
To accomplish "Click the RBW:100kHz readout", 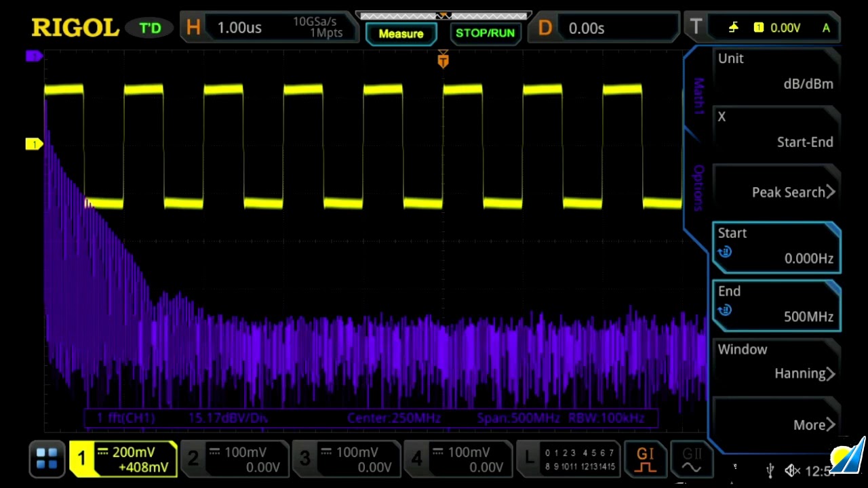I will pyautogui.click(x=606, y=418).
